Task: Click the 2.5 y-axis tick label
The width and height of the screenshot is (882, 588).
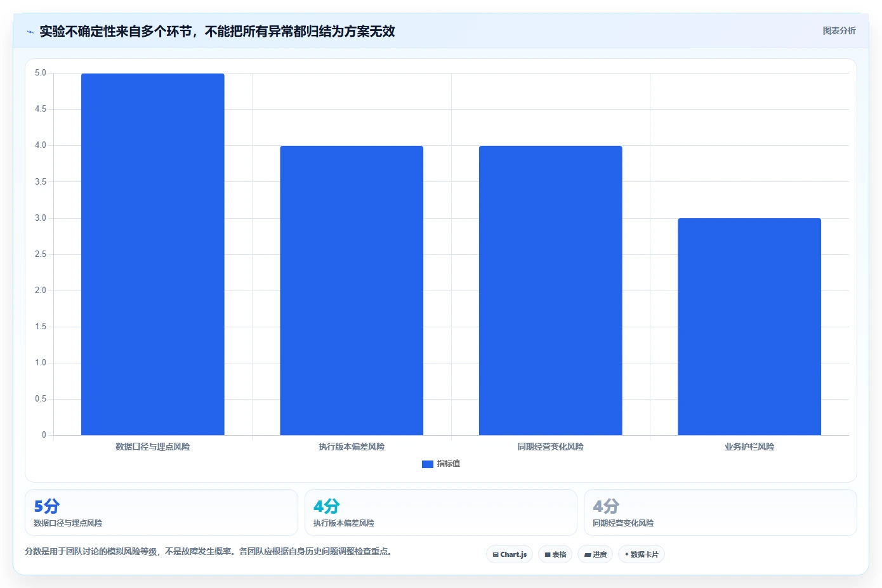Action: pos(41,254)
